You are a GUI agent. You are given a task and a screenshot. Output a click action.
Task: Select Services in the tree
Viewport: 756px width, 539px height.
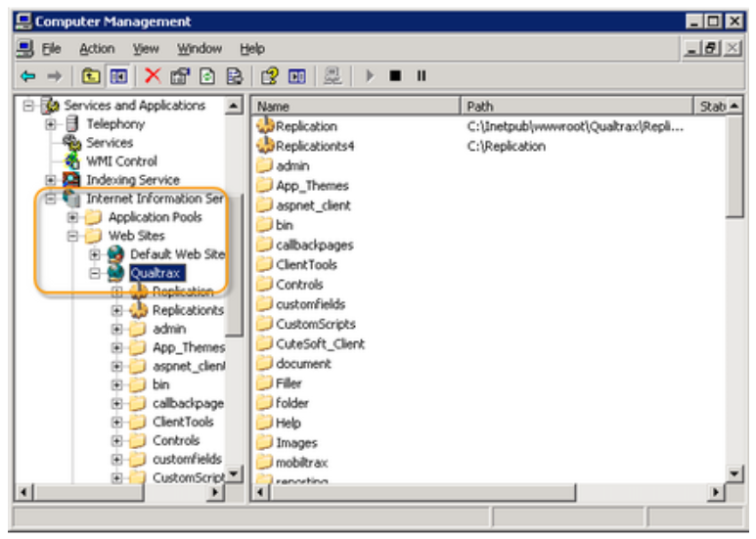[x=110, y=143]
